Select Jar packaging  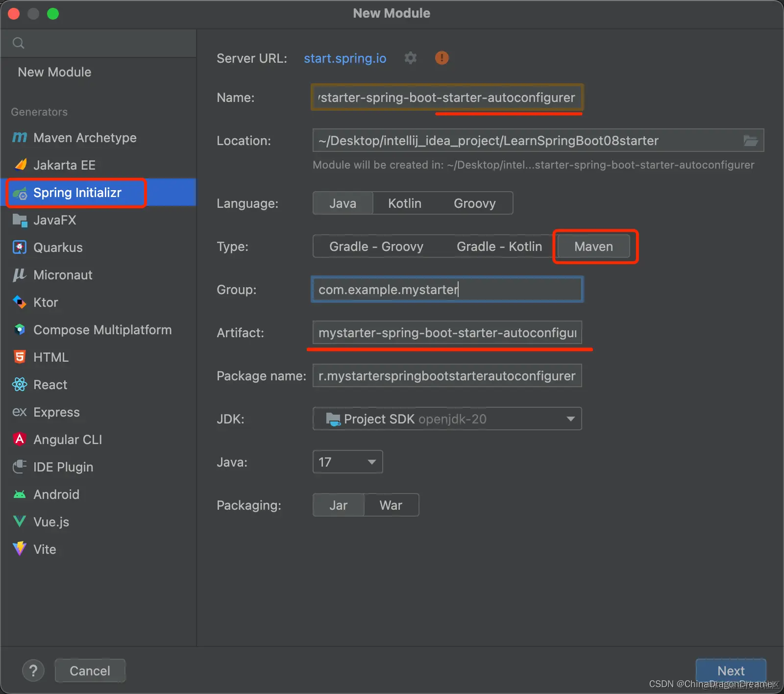click(339, 505)
